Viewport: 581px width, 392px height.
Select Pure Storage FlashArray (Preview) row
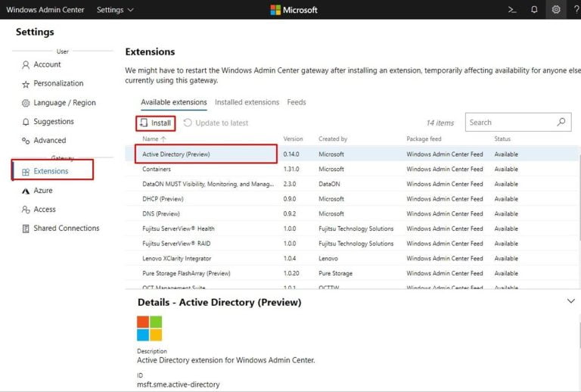(x=351, y=273)
